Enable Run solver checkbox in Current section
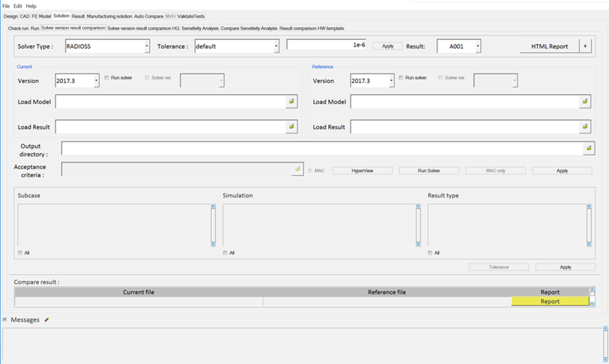Viewport: 609px width, 364px height. click(107, 77)
